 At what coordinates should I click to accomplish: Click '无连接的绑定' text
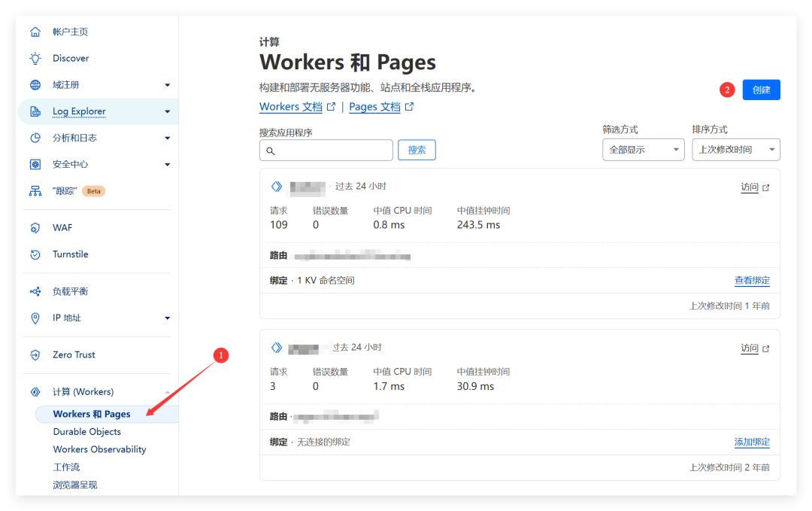[323, 443]
